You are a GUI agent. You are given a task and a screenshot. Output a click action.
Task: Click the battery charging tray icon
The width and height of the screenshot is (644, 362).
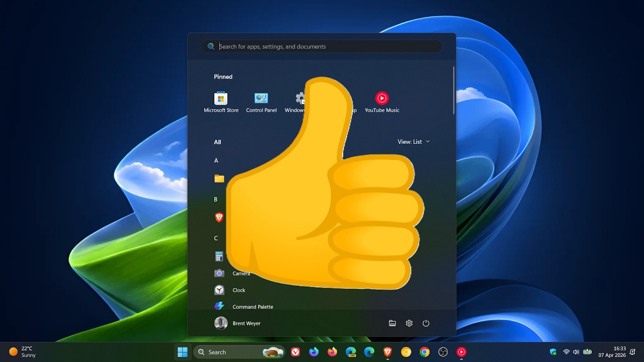(x=587, y=352)
